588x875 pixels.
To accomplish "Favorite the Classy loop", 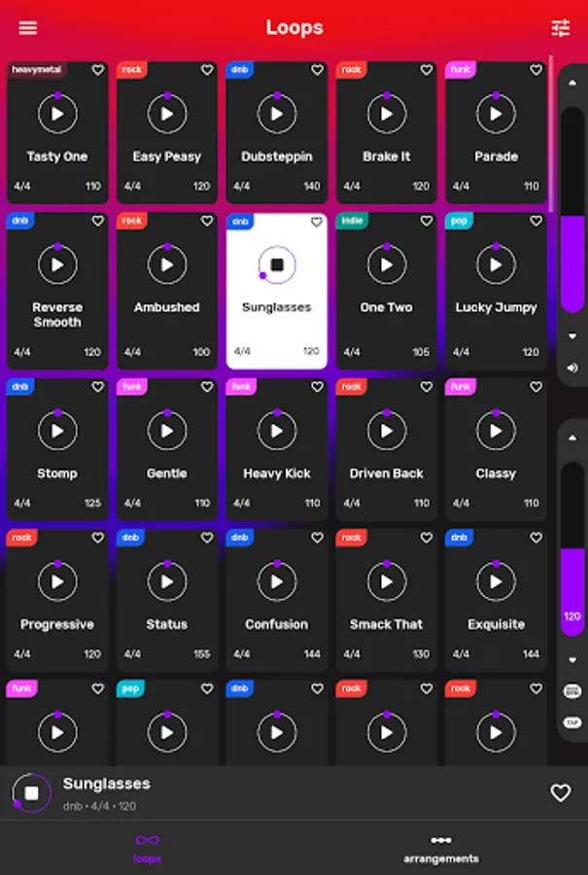I will pyautogui.click(x=536, y=387).
